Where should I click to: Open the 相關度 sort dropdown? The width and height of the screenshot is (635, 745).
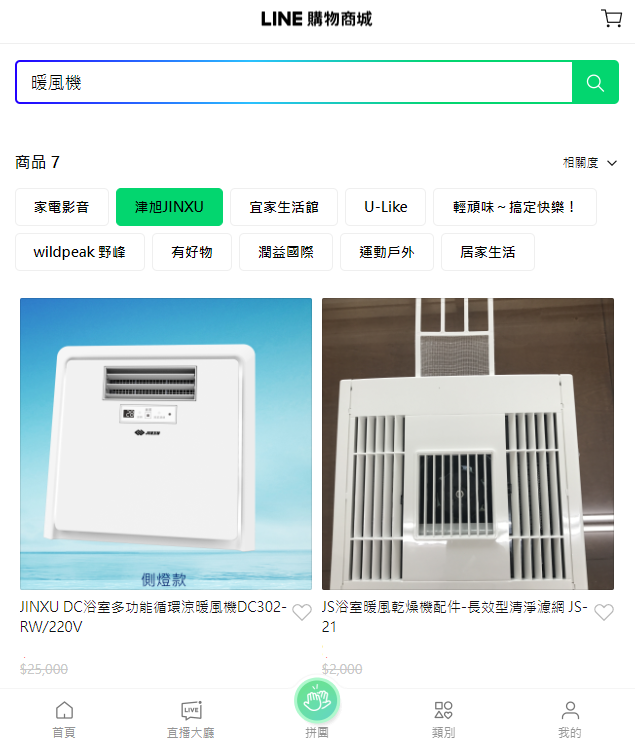(590, 163)
